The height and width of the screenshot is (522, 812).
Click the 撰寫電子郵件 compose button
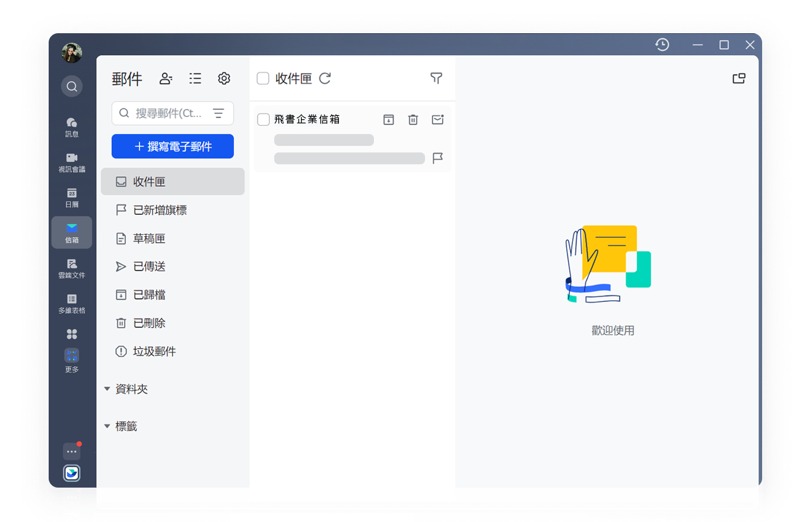click(173, 147)
